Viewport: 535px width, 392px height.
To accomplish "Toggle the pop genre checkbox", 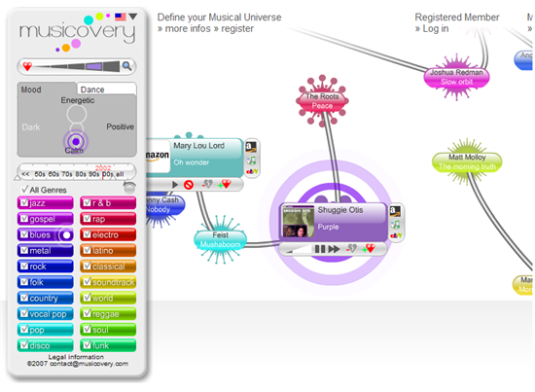I will pos(24,329).
